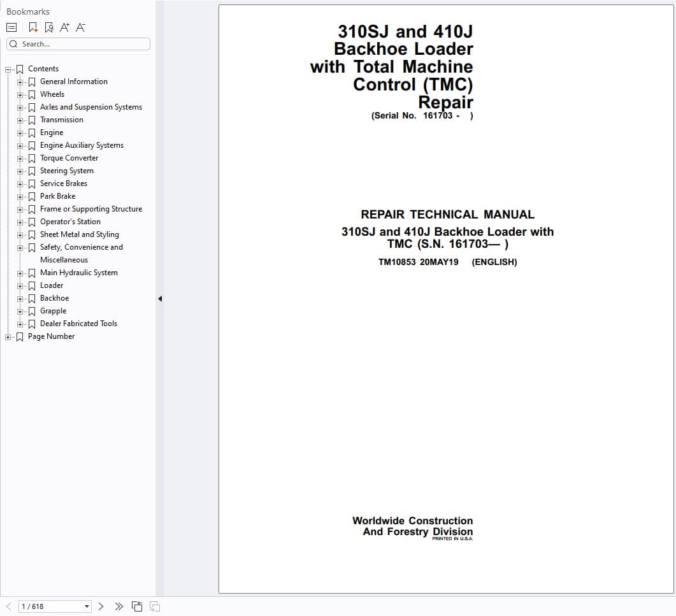
Task: Expand Engine Auxiliary Systems bookmark
Action: click(x=20, y=146)
